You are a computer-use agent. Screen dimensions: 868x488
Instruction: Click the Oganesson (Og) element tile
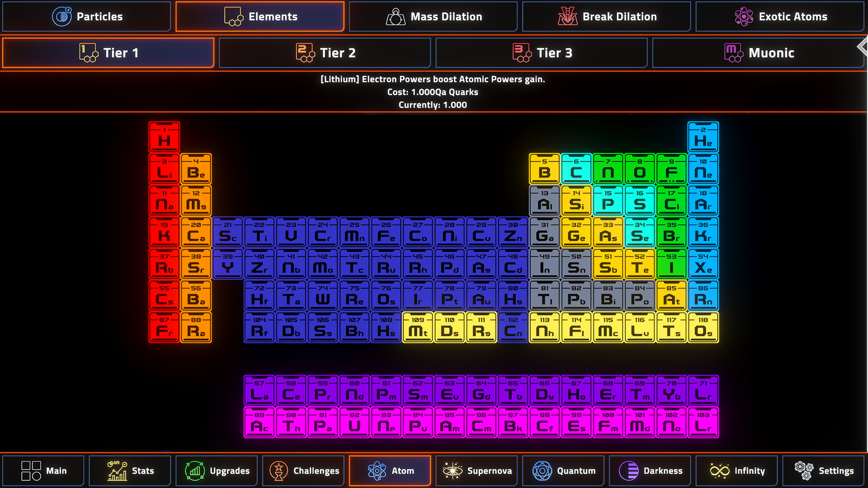[x=703, y=327]
